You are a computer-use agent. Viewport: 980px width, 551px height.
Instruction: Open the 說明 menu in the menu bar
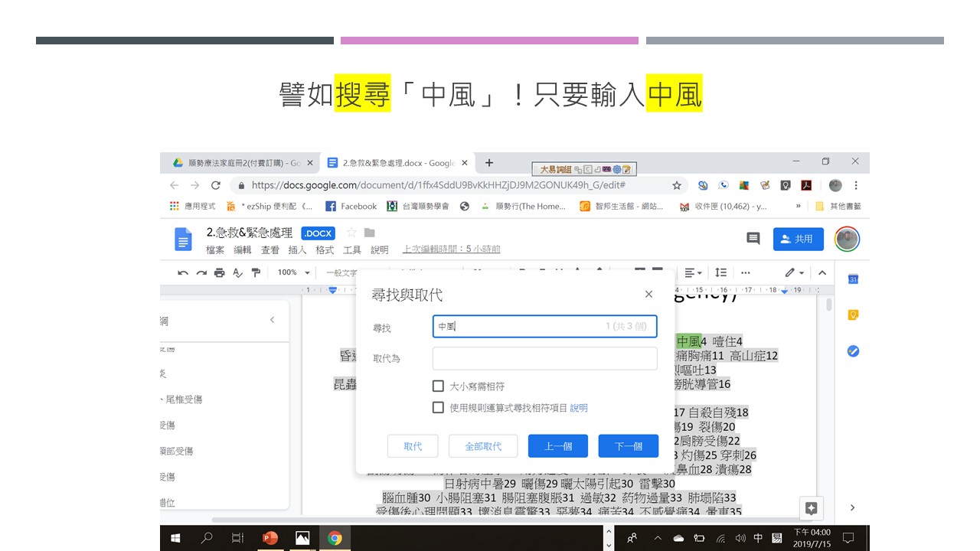(380, 250)
